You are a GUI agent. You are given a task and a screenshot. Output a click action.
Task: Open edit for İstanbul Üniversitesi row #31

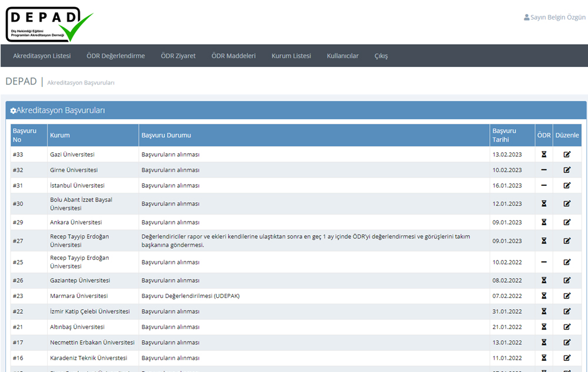click(x=567, y=186)
